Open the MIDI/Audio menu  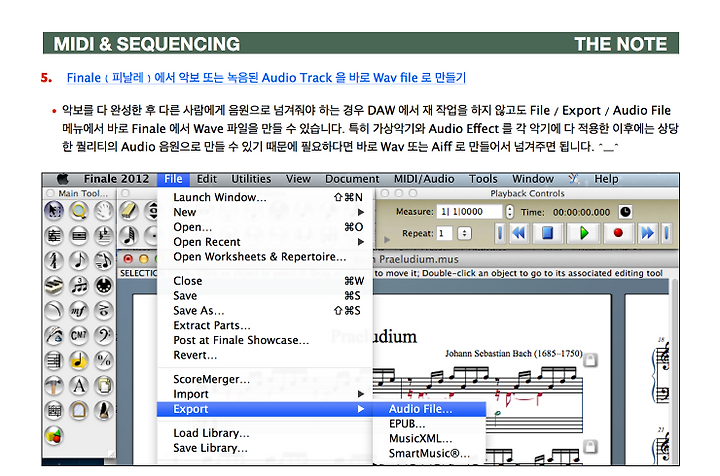point(424,179)
